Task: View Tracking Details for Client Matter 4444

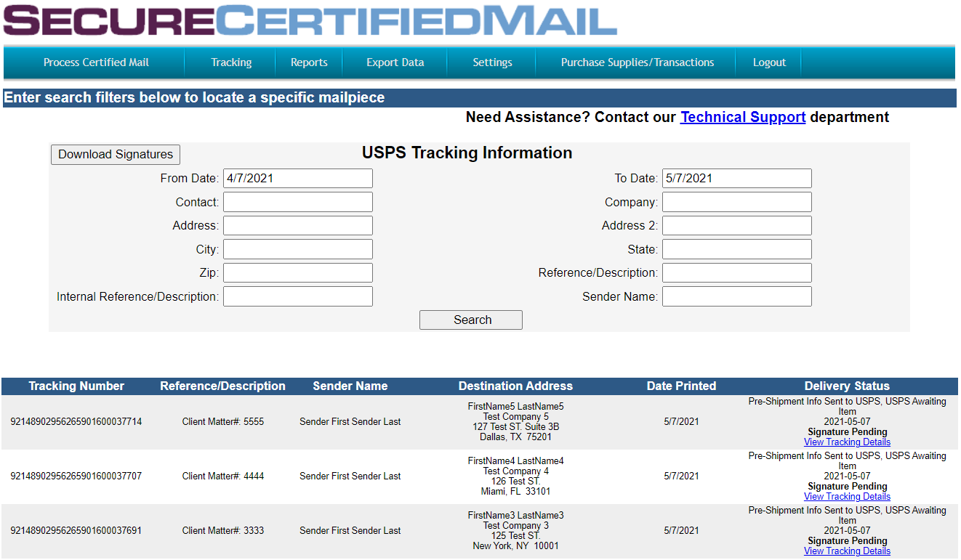Action: [847, 497]
